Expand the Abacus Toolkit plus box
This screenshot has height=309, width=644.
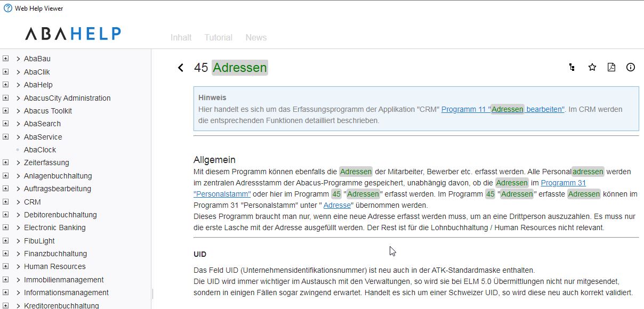[x=5, y=111]
